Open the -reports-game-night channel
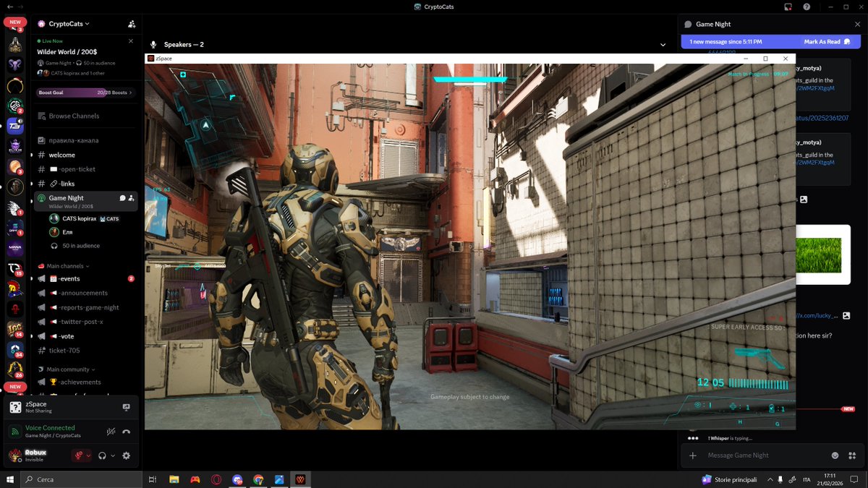 [85, 307]
